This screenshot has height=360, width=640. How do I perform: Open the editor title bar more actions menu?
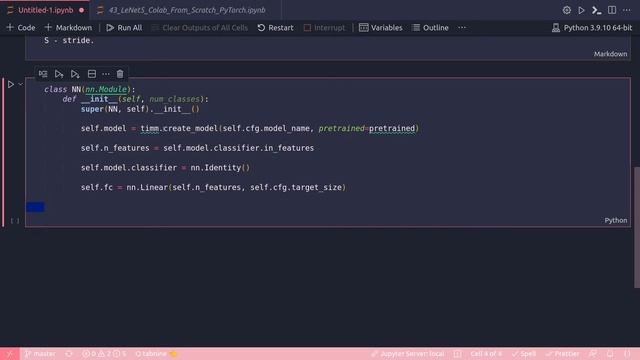[x=627, y=10]
